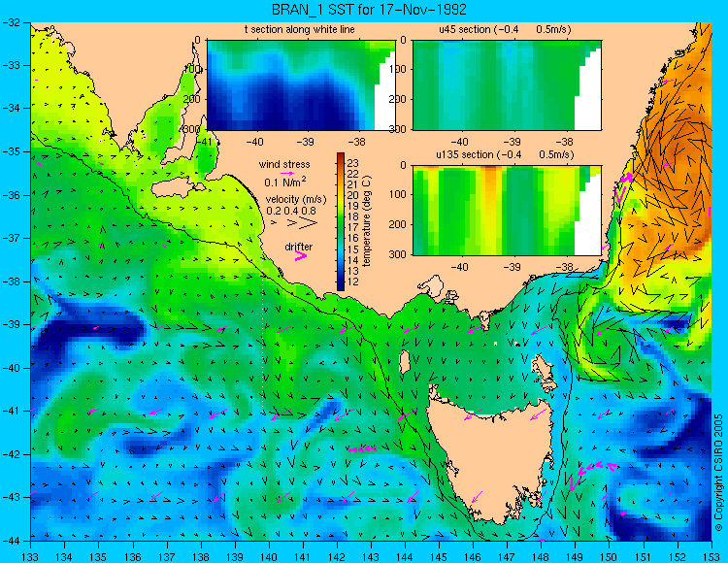Click the "t section along white line" label

click(x=300, y=29)
